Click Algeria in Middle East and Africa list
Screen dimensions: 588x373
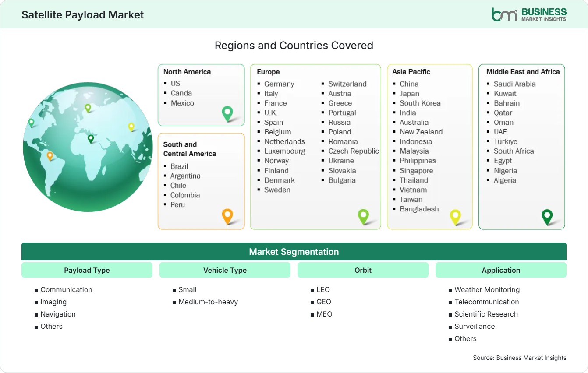click(x=505, y=180)
